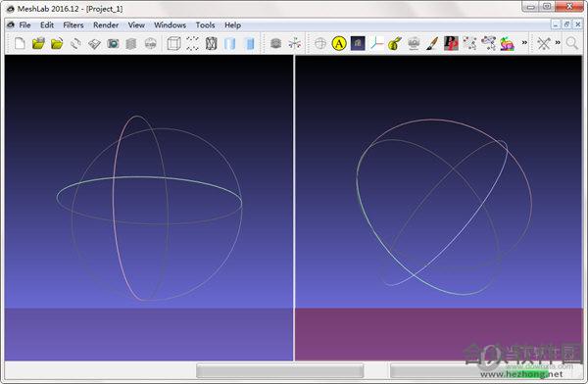Image resolution: width=588 pixels, height=384 pixels.
Task: Toggle the second blue shading icon
Action: pos(249,43)
